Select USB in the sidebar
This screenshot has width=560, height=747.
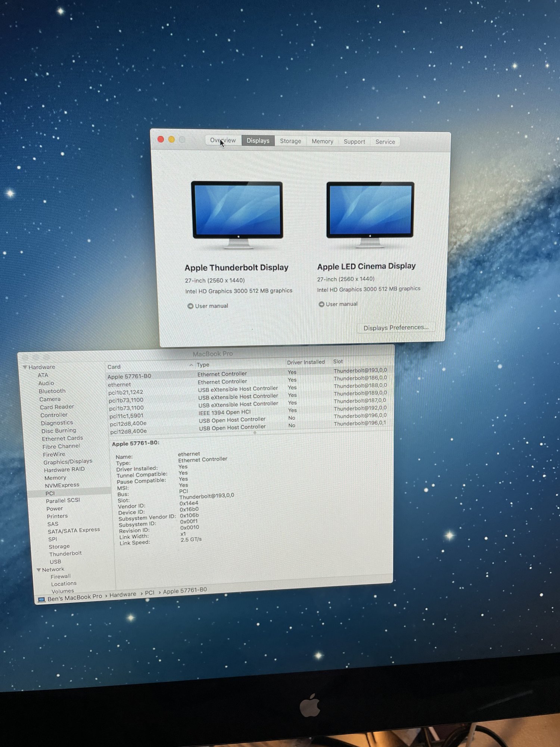pyautogui.click(x=55, y=562)
